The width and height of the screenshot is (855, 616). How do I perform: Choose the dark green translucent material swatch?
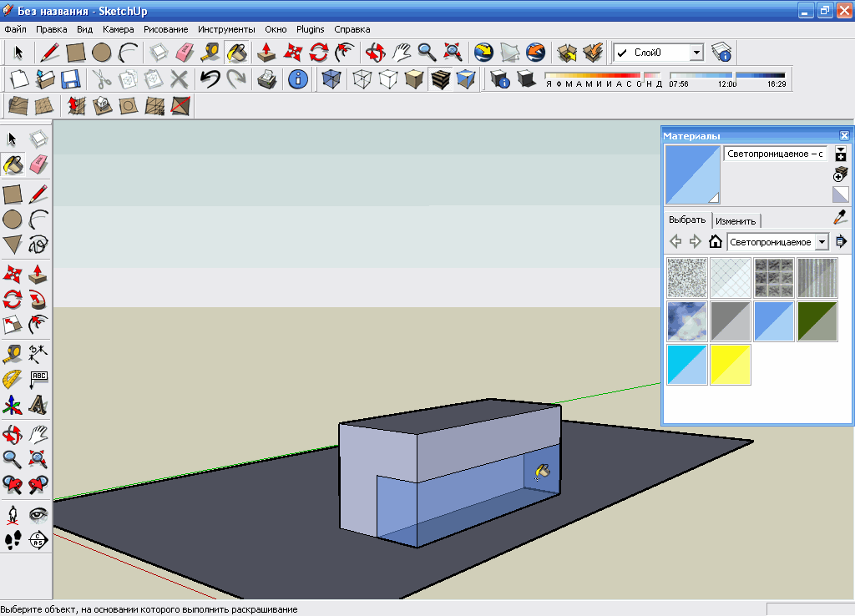(x=817, y=321)
